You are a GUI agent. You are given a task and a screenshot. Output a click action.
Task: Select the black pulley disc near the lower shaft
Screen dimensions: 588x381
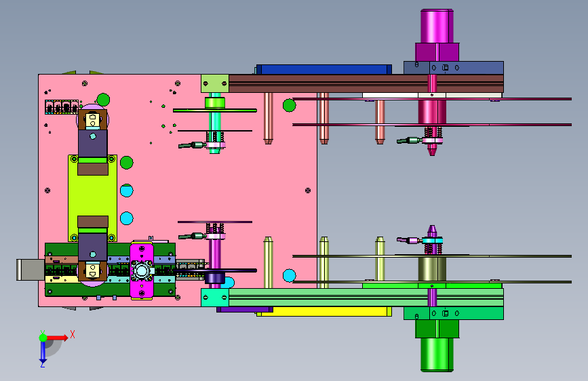coord(214,270)
